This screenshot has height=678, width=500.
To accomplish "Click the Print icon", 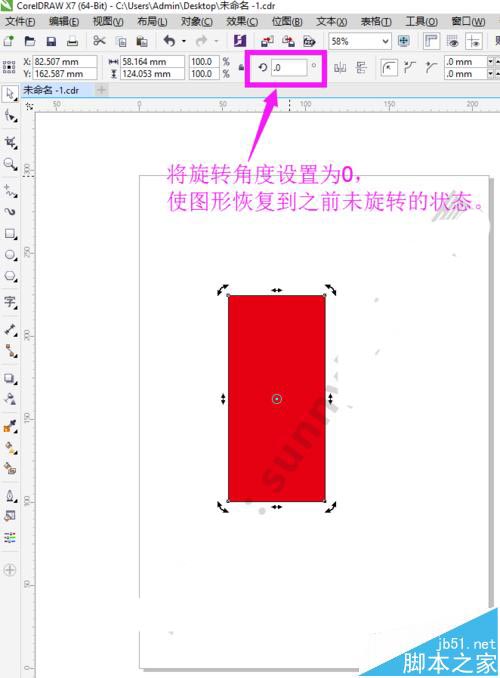I will [72, 42].
